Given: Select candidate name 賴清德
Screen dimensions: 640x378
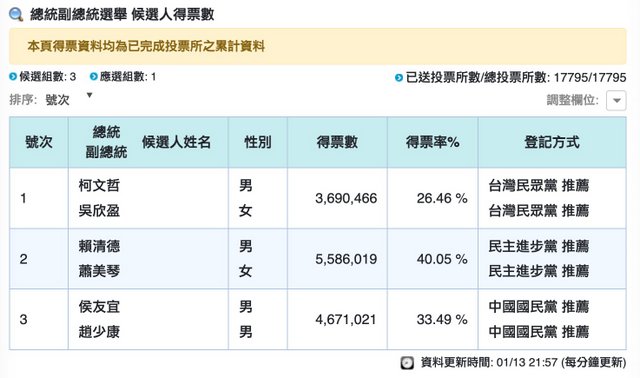Looking at the screenshot, I should coord(99,246).
